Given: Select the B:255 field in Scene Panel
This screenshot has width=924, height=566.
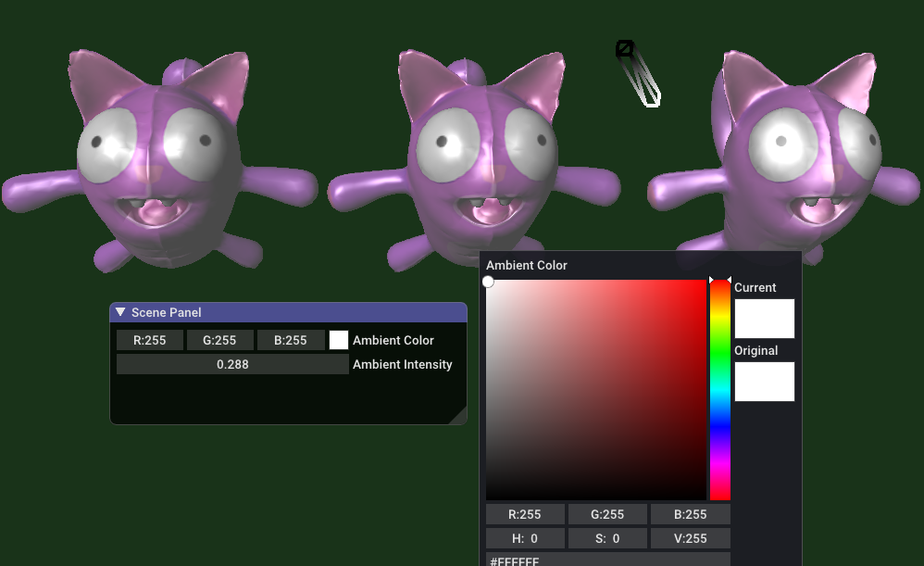Looking at the screenshot, I should 291,340.
